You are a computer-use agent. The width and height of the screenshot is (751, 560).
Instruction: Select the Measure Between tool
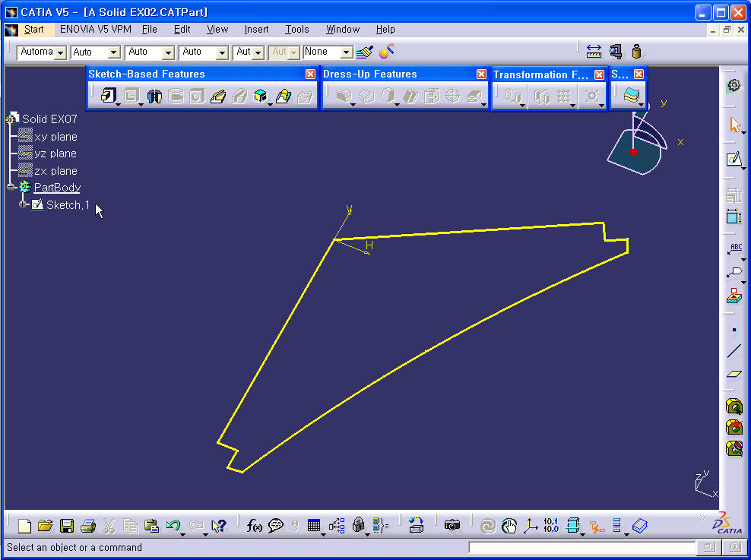pos(594,52)
